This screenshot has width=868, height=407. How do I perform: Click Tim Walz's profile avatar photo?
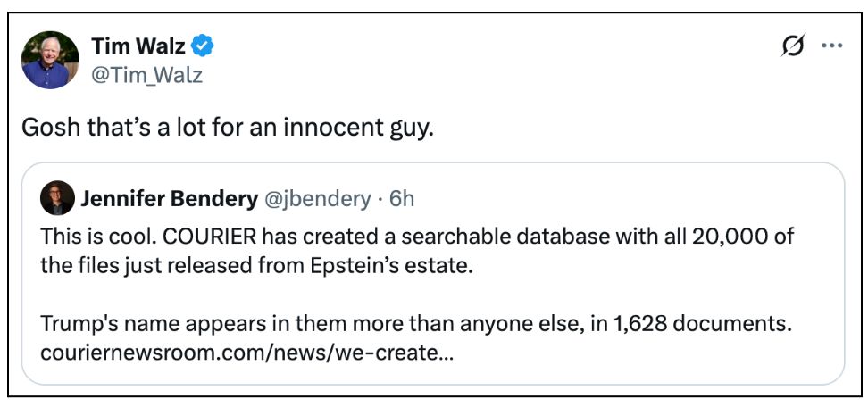point(50,59)
